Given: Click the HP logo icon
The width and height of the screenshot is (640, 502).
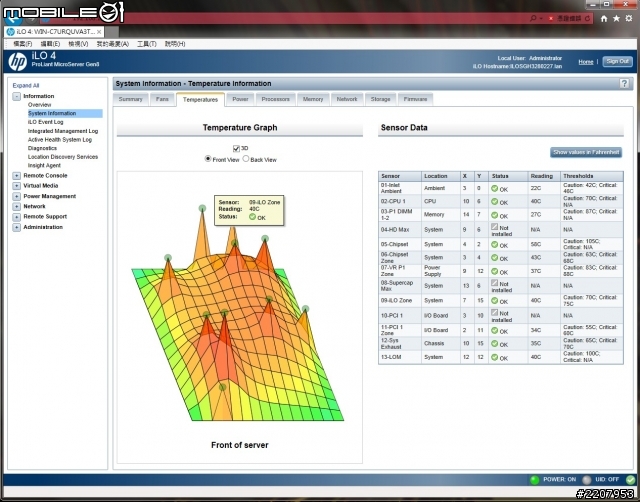Looking at the screenshot, I should point(18,62).
